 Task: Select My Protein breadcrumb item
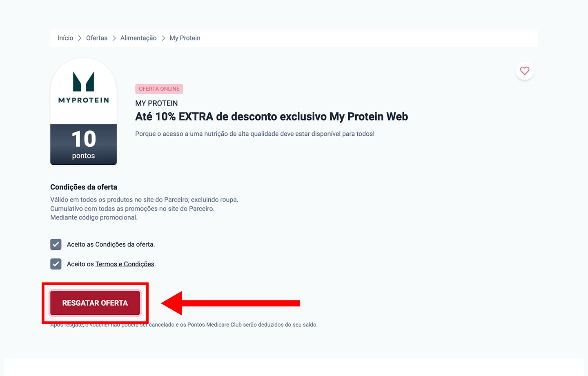185,38
